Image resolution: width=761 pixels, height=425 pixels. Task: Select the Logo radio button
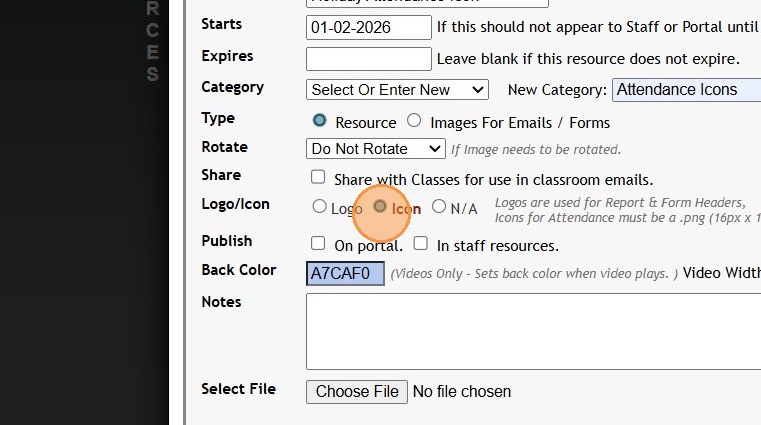(x=319, y=207)
